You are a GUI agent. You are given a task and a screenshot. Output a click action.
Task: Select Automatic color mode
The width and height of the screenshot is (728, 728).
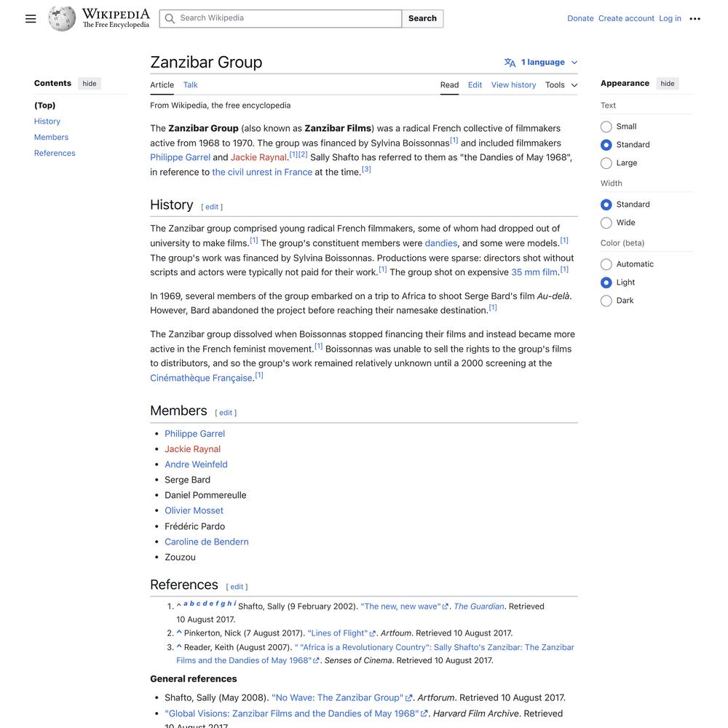[606, 264]
